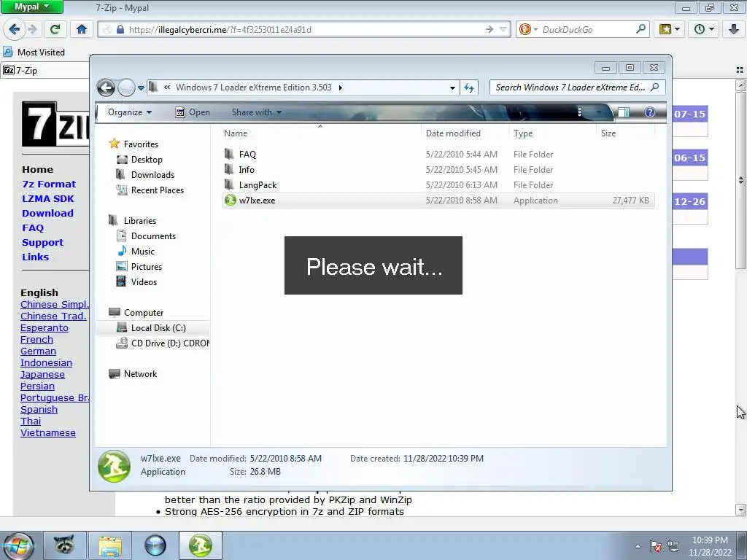Sort by Type column header
747x560 pixels.
553,133
